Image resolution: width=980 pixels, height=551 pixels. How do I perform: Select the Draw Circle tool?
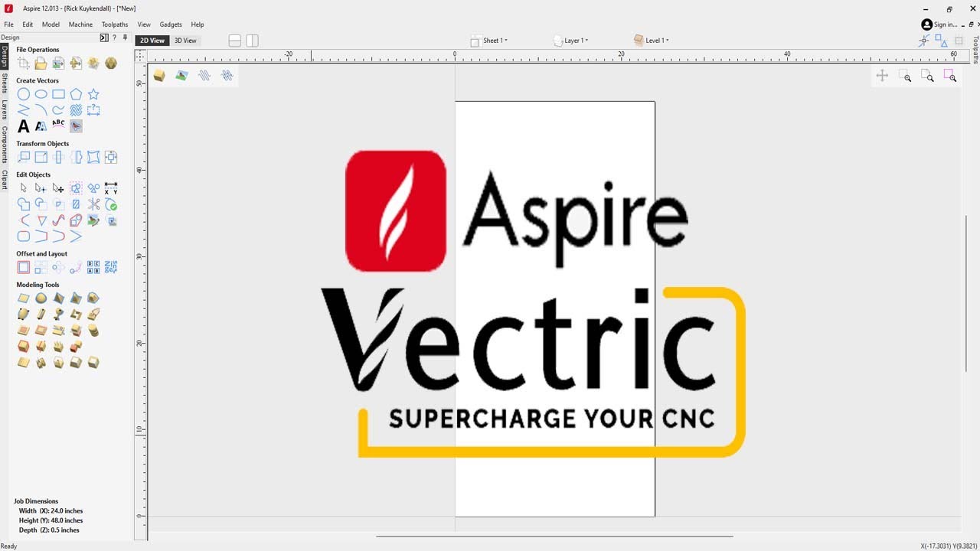tap(24, 94)
